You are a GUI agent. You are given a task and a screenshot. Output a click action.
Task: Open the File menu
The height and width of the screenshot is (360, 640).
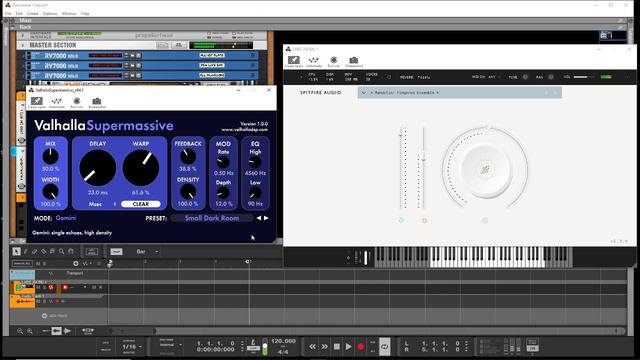click(x=8, y=13)
